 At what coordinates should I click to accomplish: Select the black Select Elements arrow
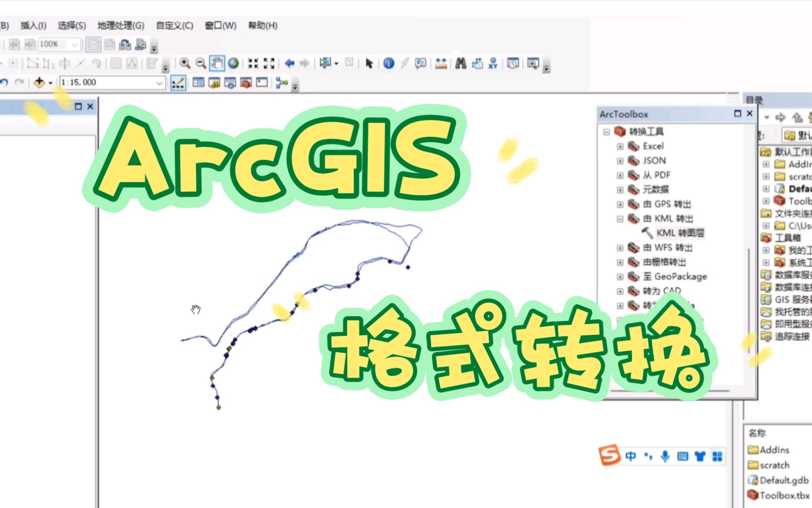(369, 63)
